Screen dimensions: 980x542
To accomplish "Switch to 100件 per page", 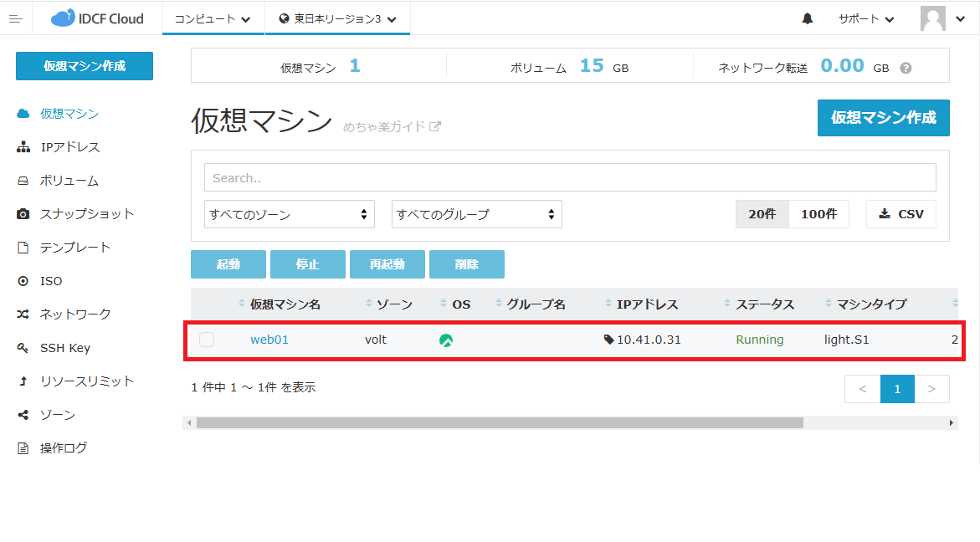I will 818,214.
